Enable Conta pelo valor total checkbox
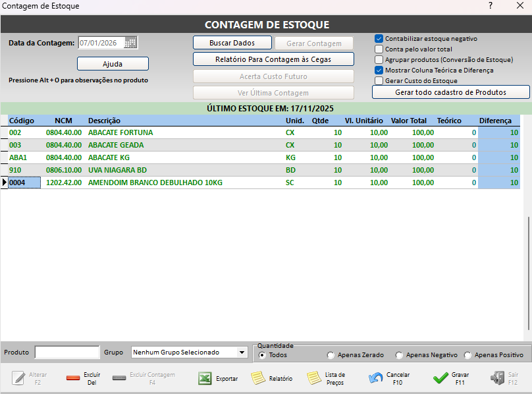The image size is (532, 394). pyautogui.click(x=379, y=49)
